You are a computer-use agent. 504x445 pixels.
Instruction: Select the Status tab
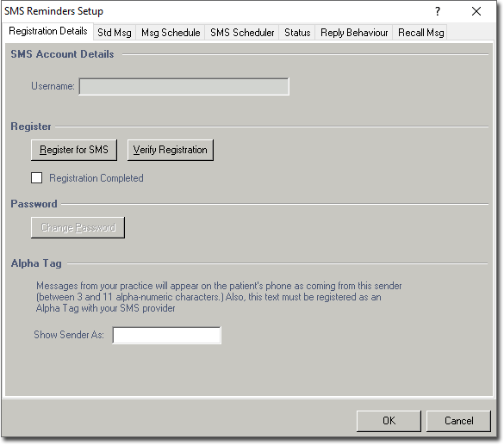297,33
